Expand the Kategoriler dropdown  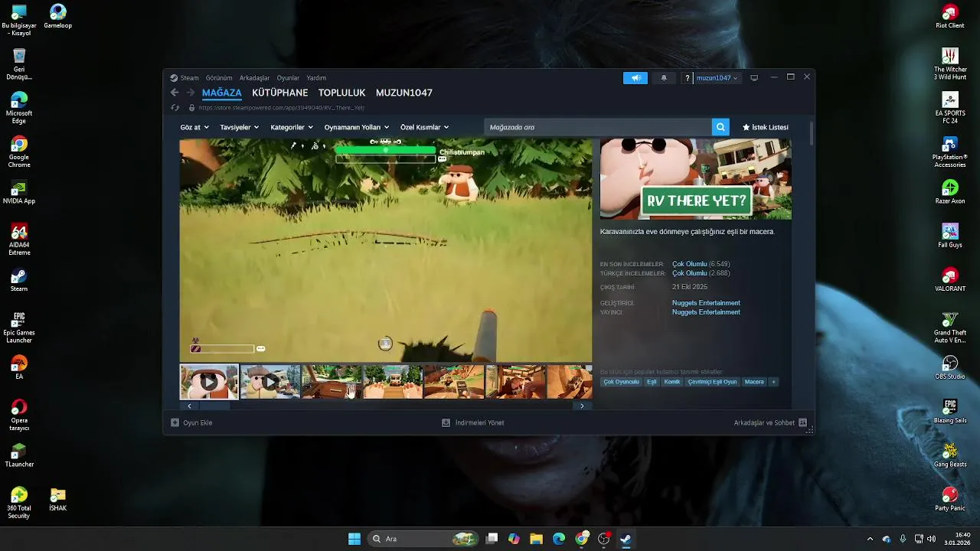[x=292, y=127]
